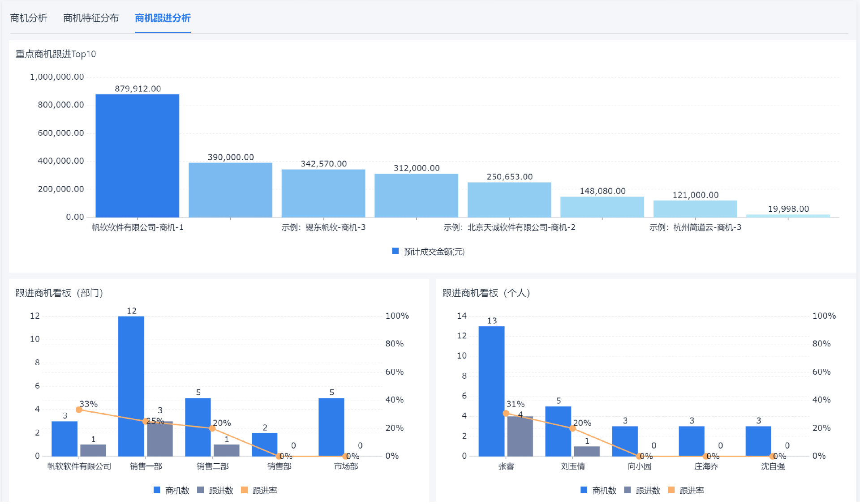Click 跟进率 orange legend swatch in department chart
860x504 pixels.
[245, 490]
